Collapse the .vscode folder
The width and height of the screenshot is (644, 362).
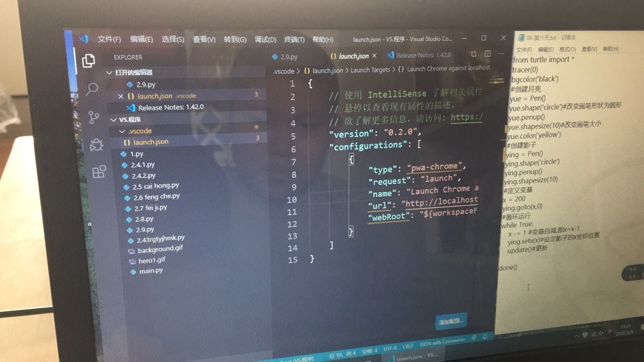point(122,131)
